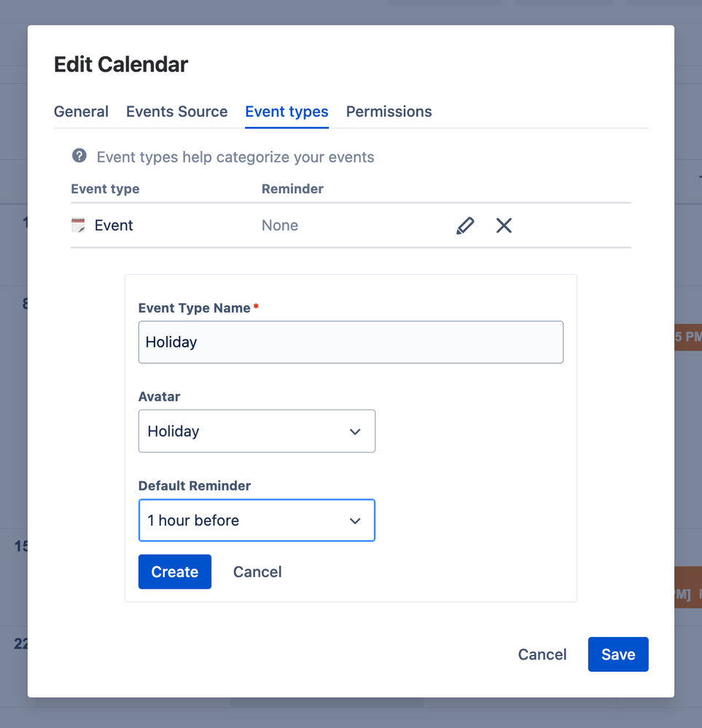
Task: Open the Events Source tab
Action: point(177,111)
